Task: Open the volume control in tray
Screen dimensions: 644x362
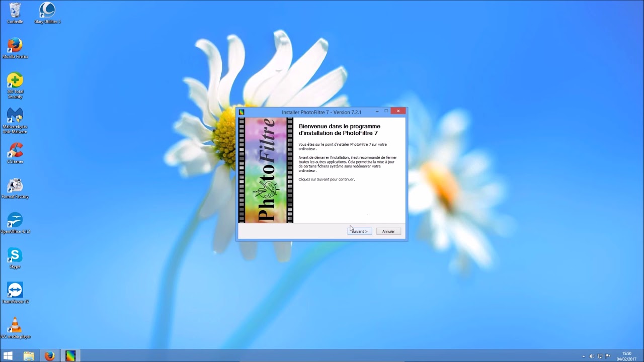Action: [x=592, y=356]
